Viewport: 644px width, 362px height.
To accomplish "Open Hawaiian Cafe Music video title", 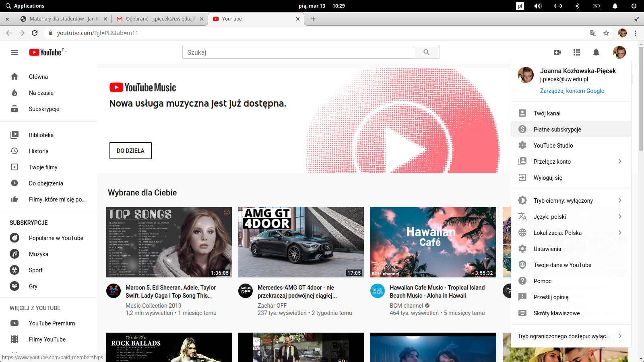I will (437, 292).
